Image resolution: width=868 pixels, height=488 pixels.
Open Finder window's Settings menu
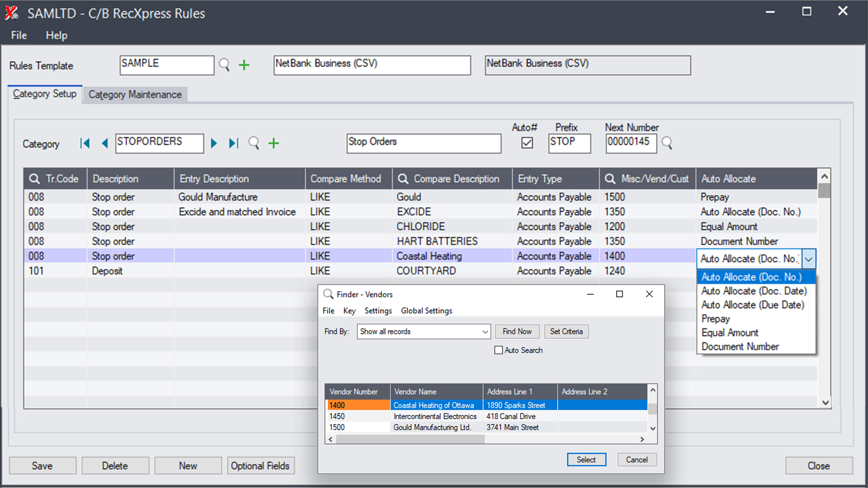point(378,311)
